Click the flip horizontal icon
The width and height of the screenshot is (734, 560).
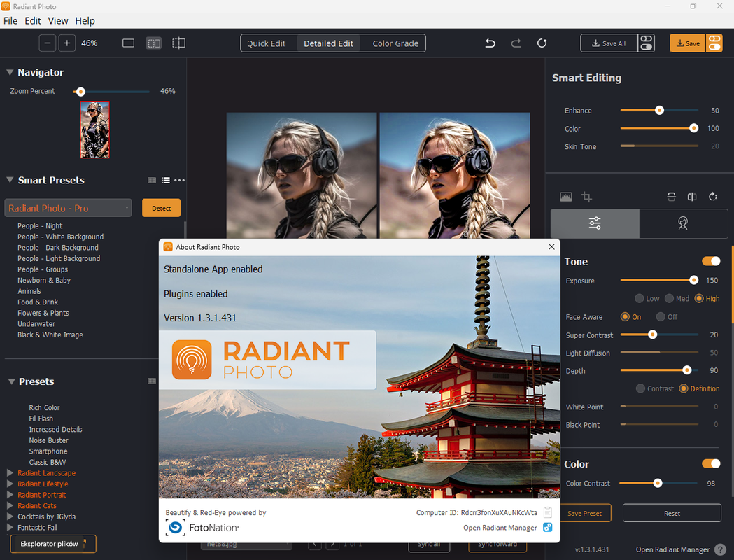(692, 197)
